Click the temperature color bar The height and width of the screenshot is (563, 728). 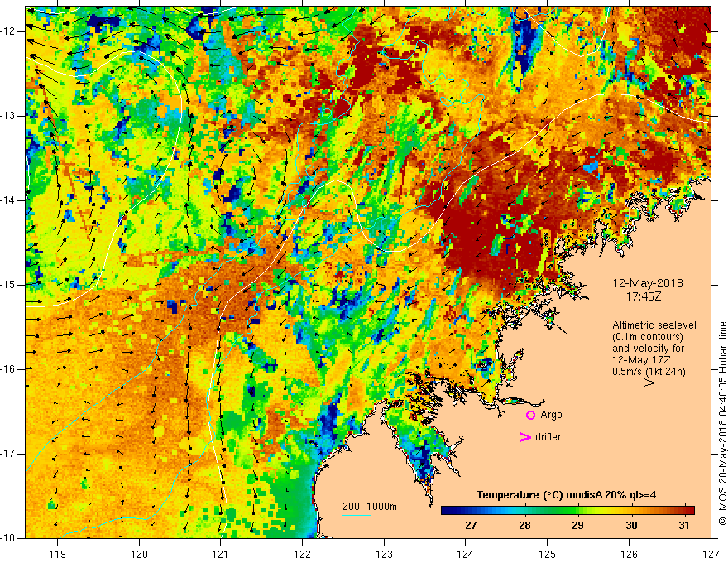(x=568, y=511)
